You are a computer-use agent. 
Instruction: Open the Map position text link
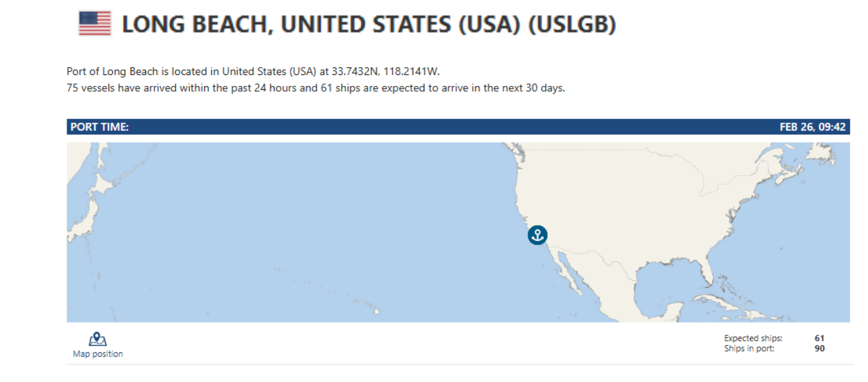tap(98, 354)
